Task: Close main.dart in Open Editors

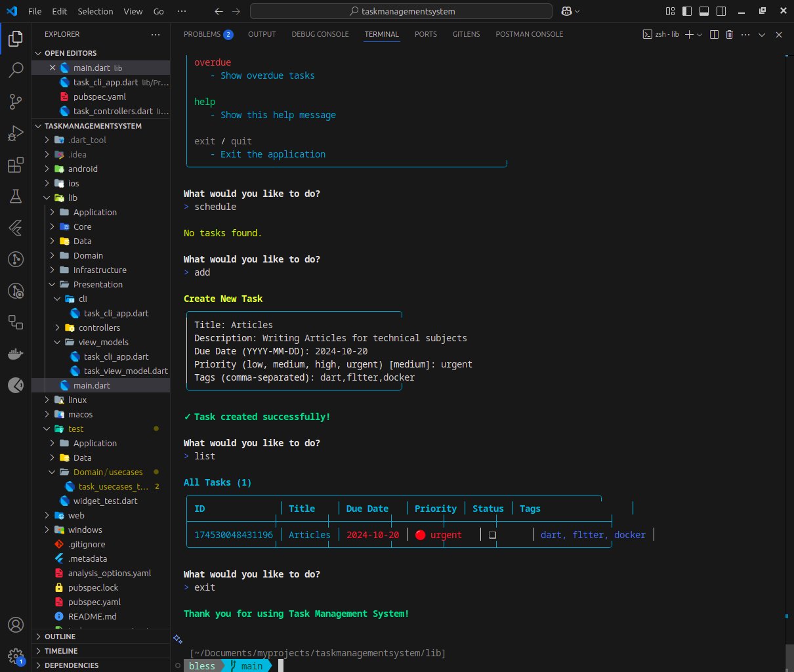Action: coord(52,68)
